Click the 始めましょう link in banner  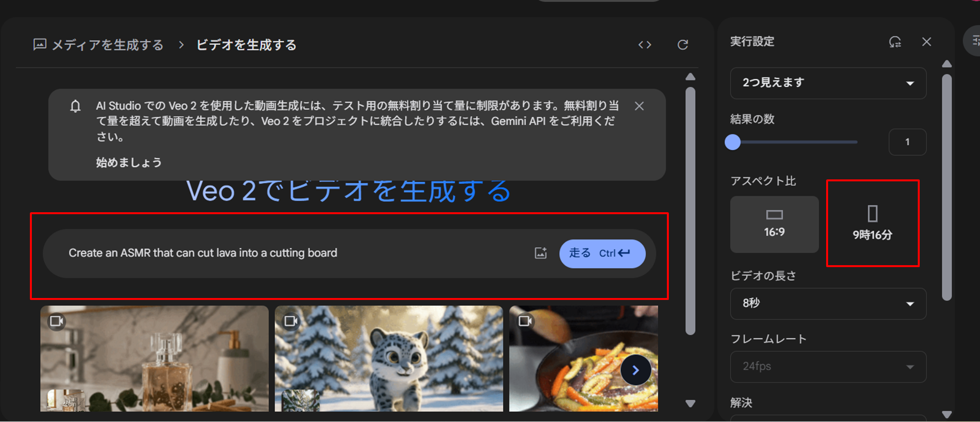129,163
